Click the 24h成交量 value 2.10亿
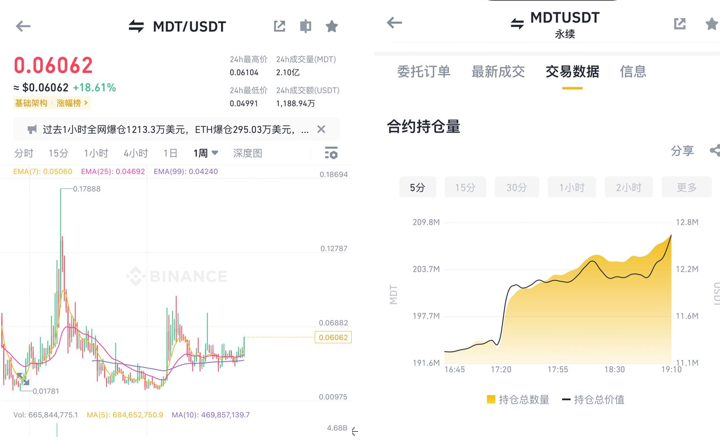 (x=288, y=73)
